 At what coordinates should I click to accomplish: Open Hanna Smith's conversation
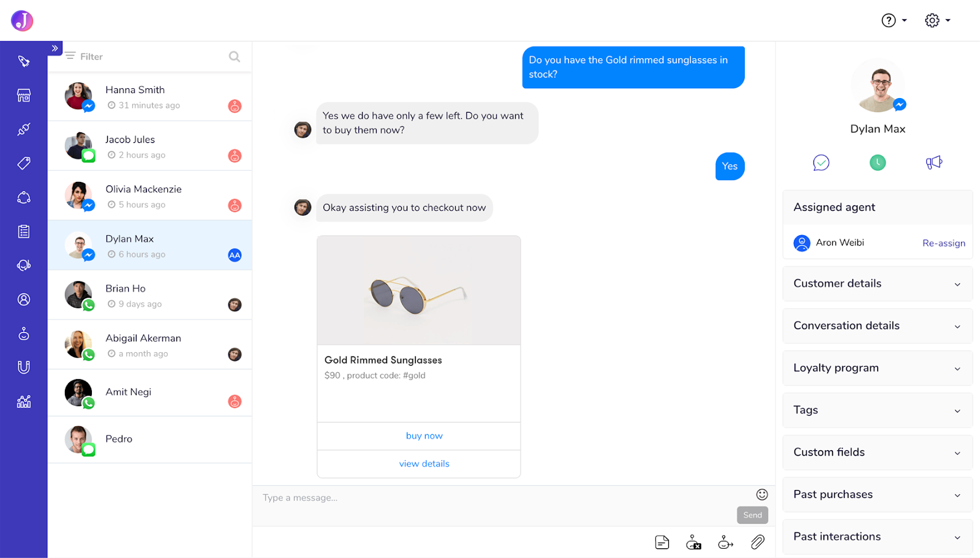(150, 97)
